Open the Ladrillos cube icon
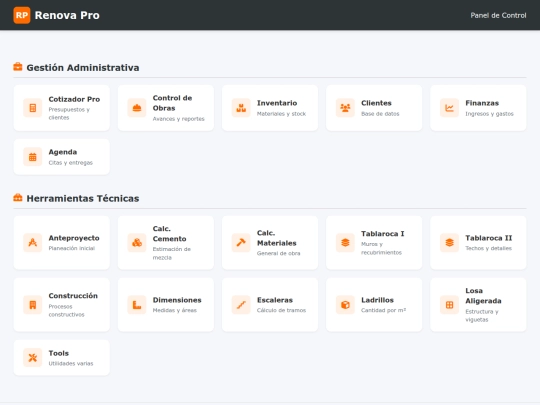540x405 pixels. coord(345,305)
